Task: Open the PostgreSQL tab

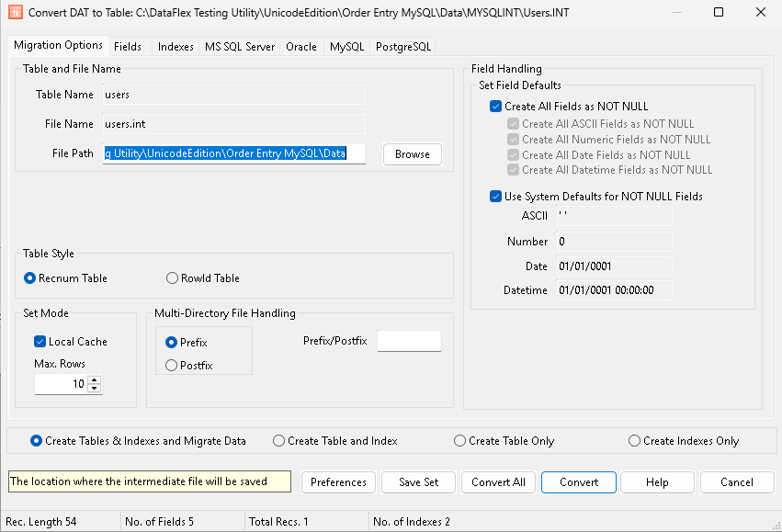Action: pos(402,47)
